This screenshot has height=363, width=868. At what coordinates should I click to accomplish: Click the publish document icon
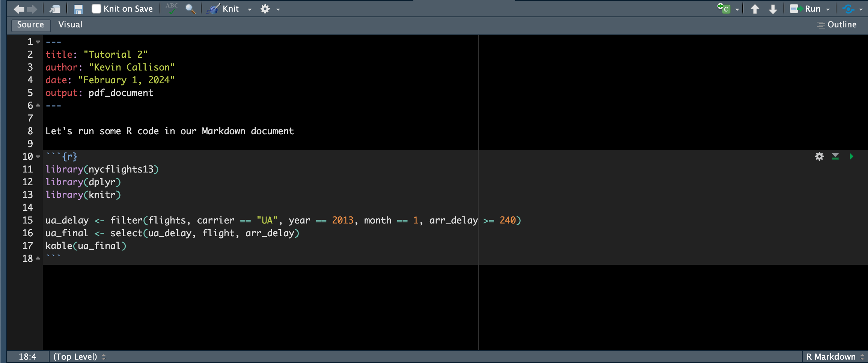[848, 9]
